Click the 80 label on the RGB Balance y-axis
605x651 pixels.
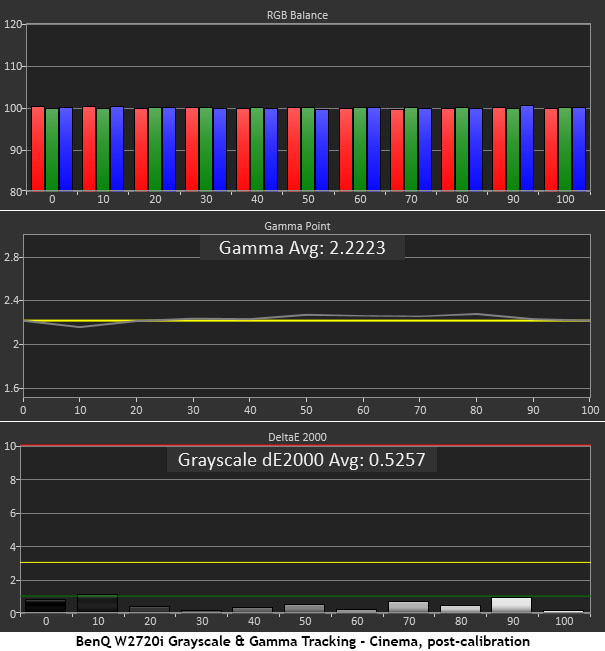click(x=16, y=192)
